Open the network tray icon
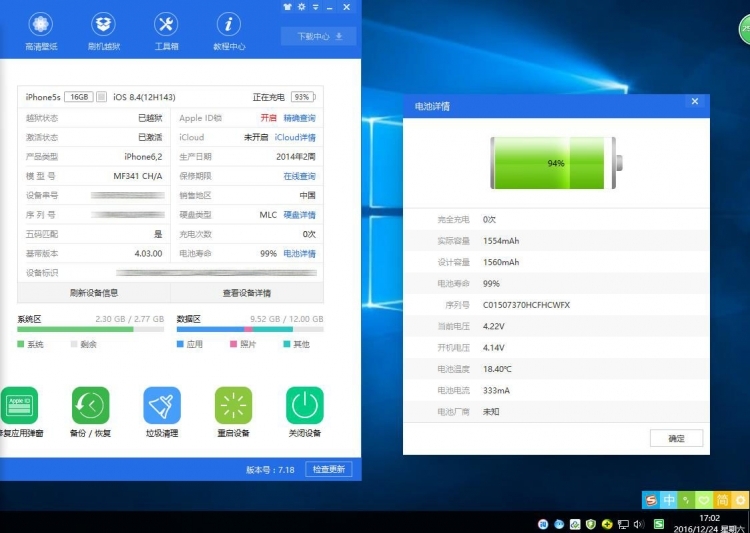Viewport: 750px width, 533px height. pos(623,524)
